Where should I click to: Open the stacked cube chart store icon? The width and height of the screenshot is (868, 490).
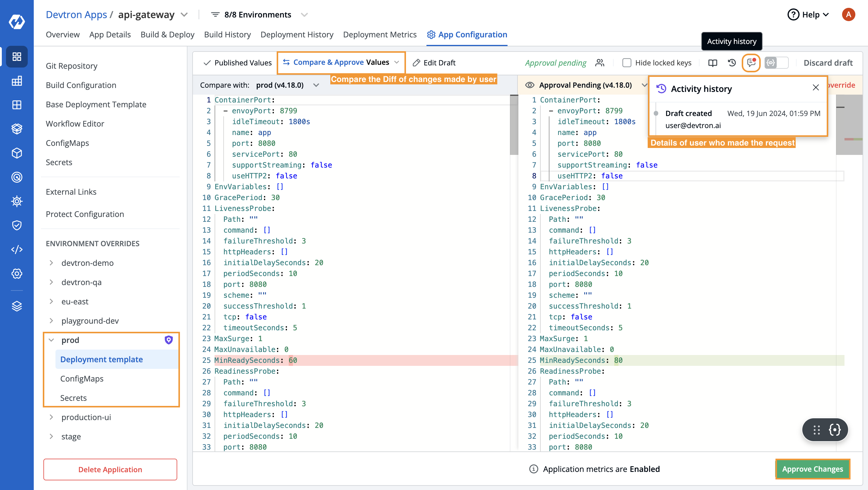(x=17, y=129)
